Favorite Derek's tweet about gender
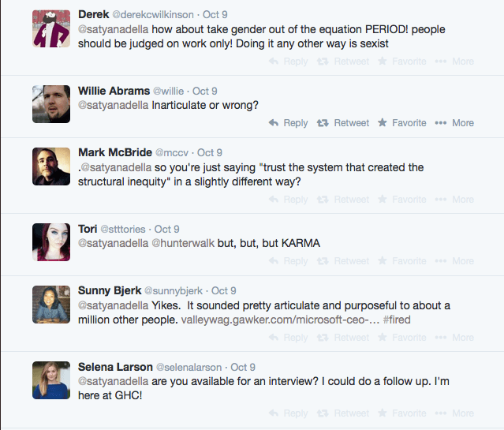 [402, 62]
